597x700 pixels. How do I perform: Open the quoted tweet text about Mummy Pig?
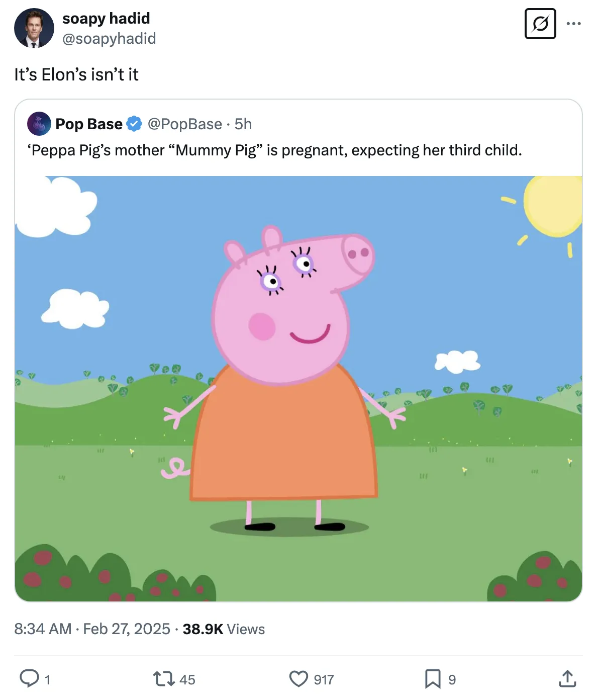point(274,150)
